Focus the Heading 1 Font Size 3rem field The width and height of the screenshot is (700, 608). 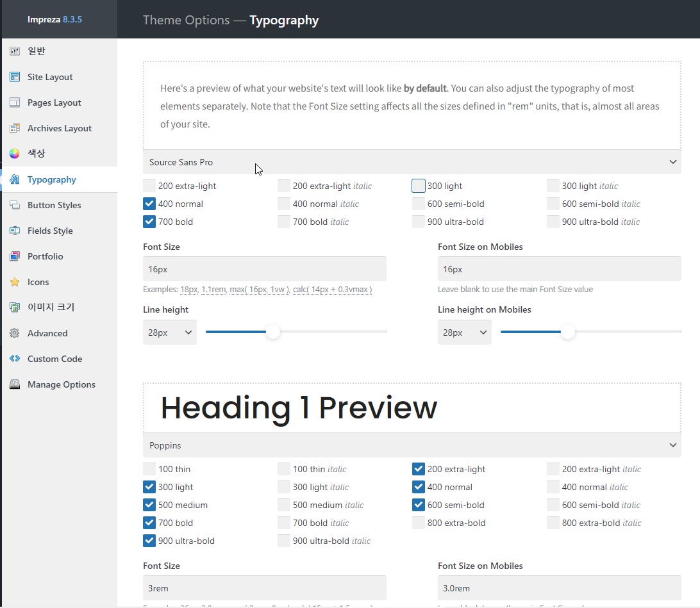pyautogui.click(x=264, y=588)
